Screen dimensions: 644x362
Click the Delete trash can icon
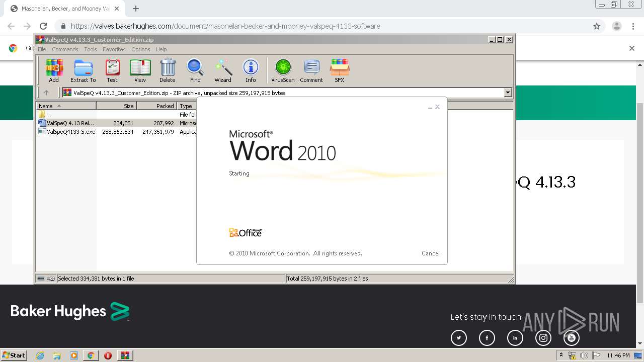point(168,70)
